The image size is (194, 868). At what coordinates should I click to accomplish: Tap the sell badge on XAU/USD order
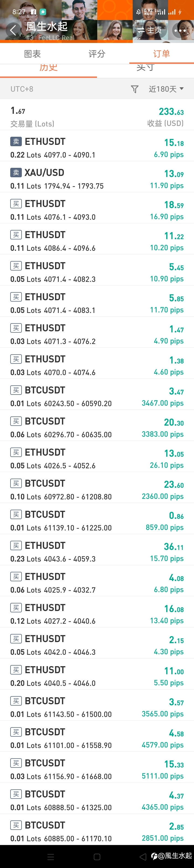point(16,172)
